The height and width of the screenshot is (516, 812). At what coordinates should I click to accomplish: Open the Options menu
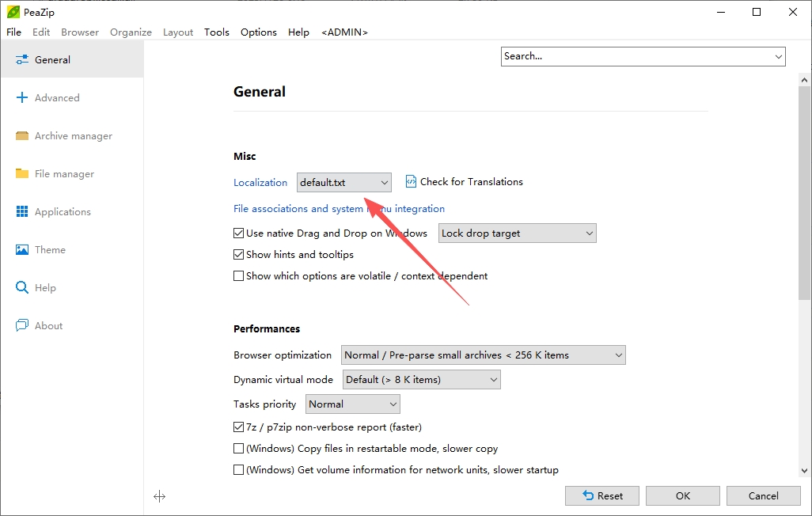coord(259,32)
